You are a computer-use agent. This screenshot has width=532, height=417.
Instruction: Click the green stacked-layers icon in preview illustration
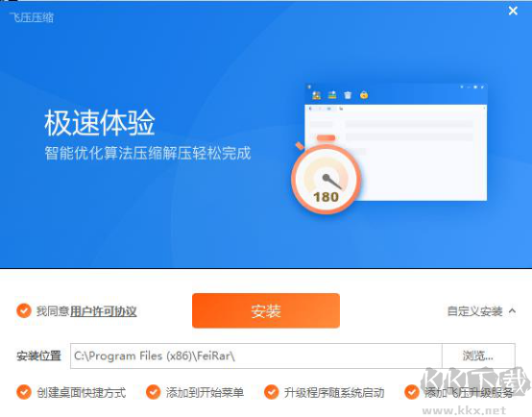pyautogui.click(x=332, y=95)
